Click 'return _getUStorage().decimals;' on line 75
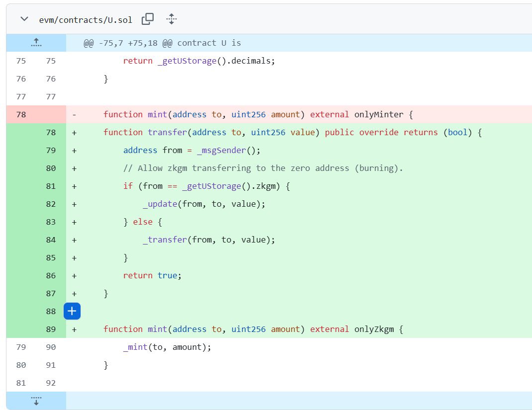This screenshot has height=410, width=532. [x=199, y=61]
